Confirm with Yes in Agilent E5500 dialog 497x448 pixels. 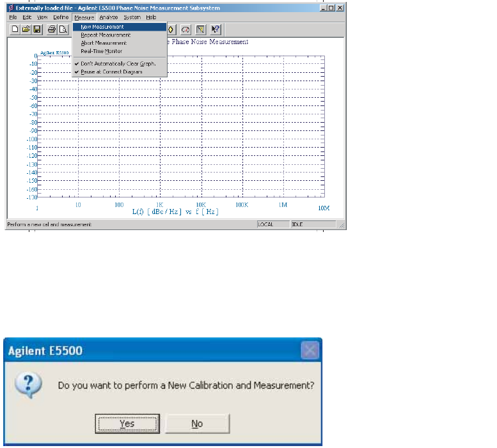[x=127, y=424]
